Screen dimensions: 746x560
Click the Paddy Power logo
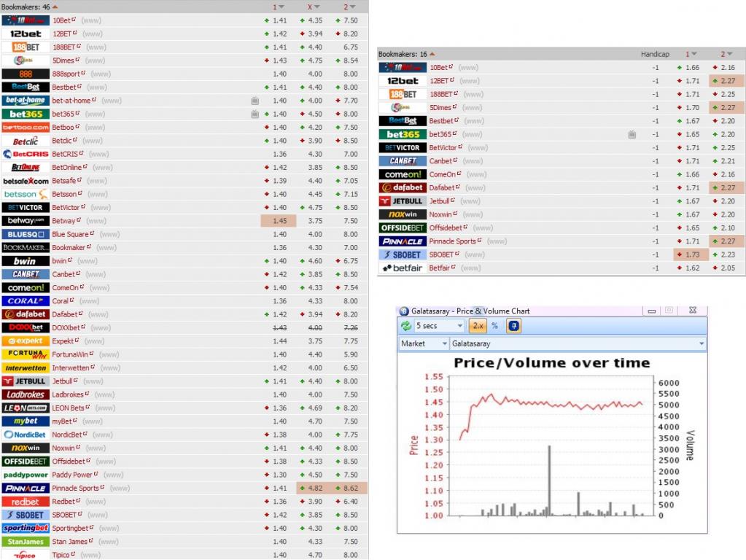[26, 475]
